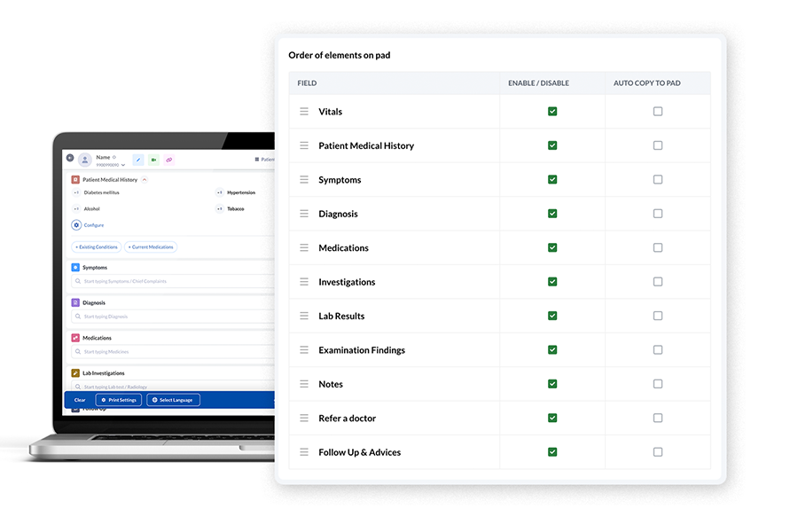
Task: Turn on auto copy for Vitals
Action: pyautogui.click(x=658, y=112)
